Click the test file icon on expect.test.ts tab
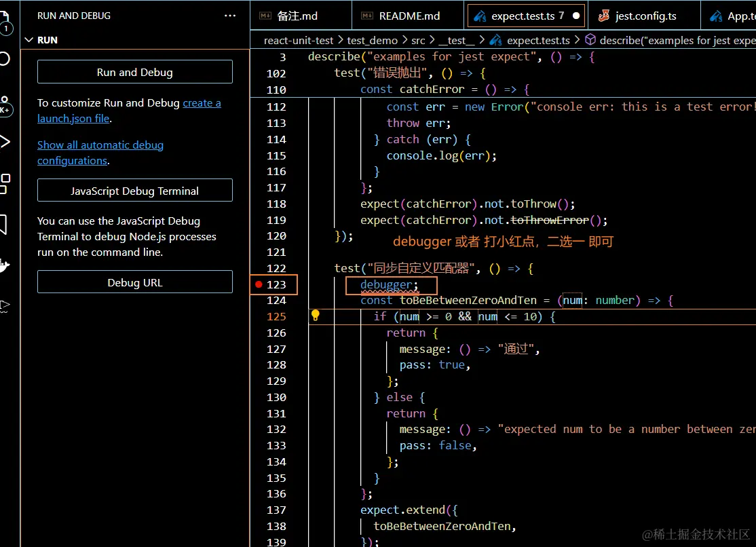This screenshot has height=547, width=756. 480,16
